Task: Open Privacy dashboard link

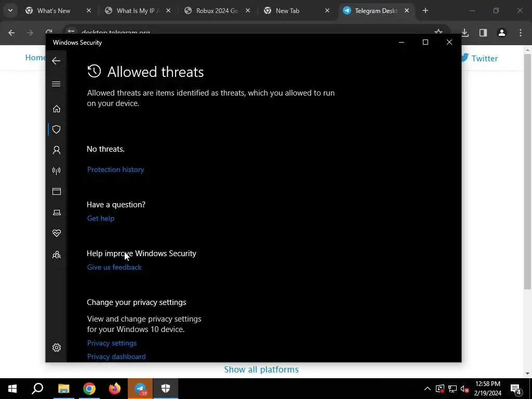Action: click(x=116, y=356)
